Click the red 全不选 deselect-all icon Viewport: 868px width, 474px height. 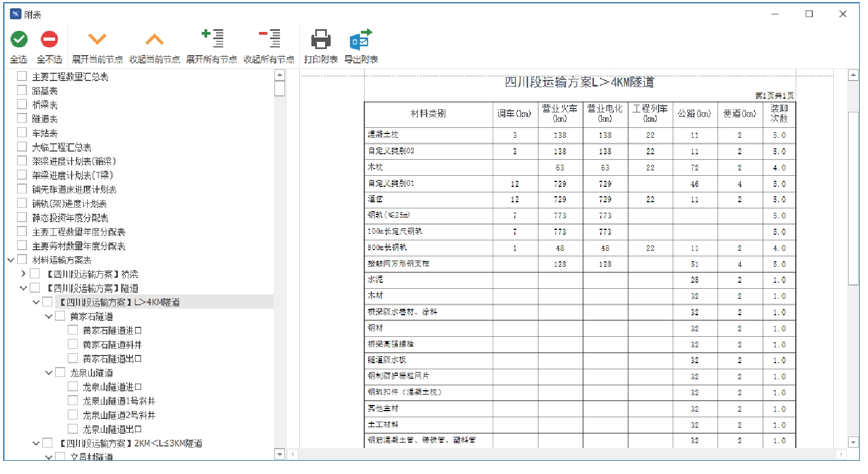[x=50, y=39]
